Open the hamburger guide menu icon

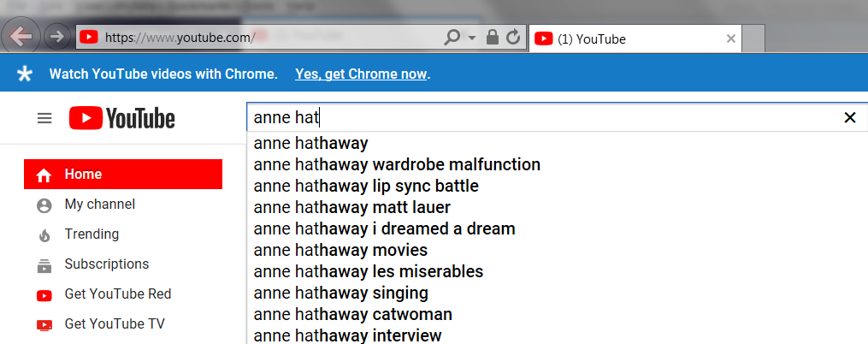(44, 119)
